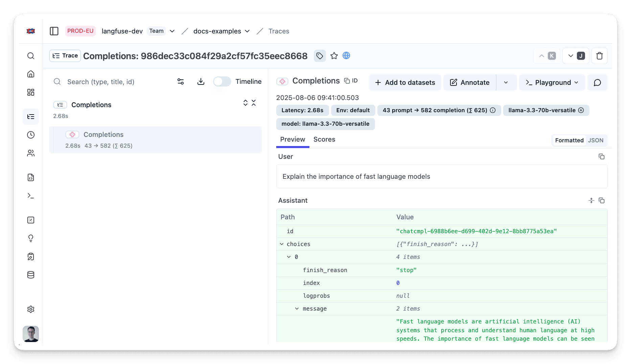
Task: Star this trace as a favorite
Action: click(334, 56)
